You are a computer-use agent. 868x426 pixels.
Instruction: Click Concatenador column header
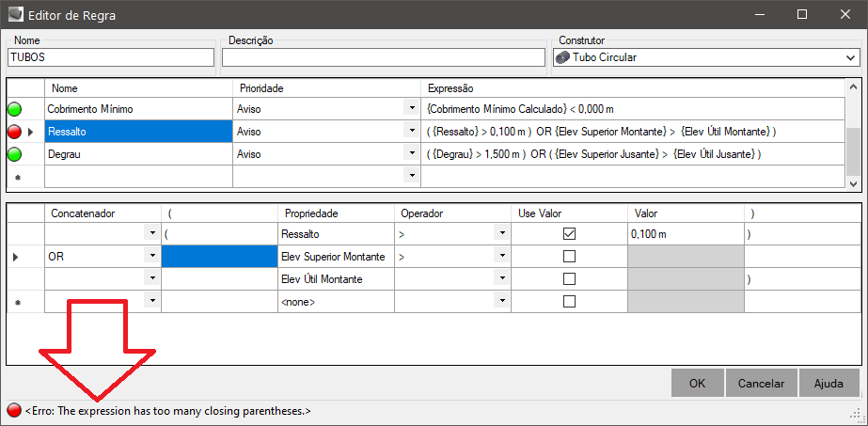103,213
